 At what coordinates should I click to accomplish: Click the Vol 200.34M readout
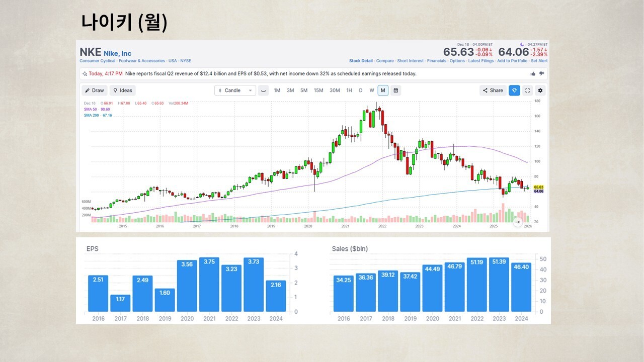(x=179, y=103)
